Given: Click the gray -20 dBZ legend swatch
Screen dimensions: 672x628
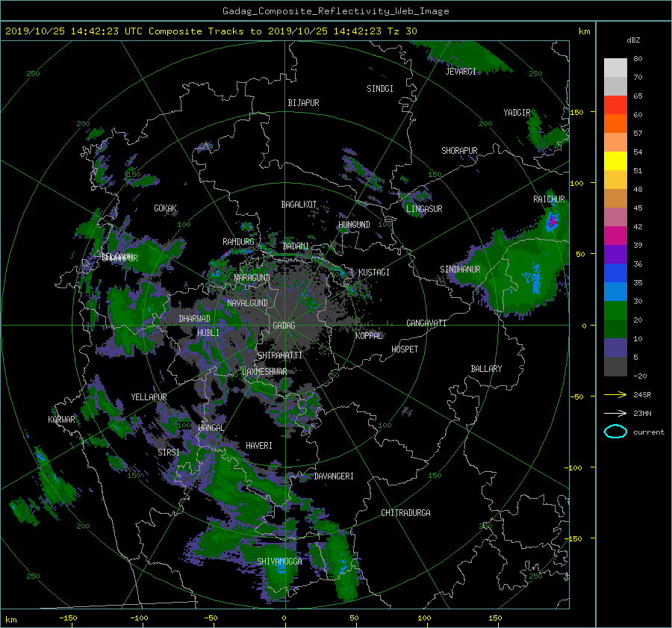Looking at the screenshot, I should (615, 367).
